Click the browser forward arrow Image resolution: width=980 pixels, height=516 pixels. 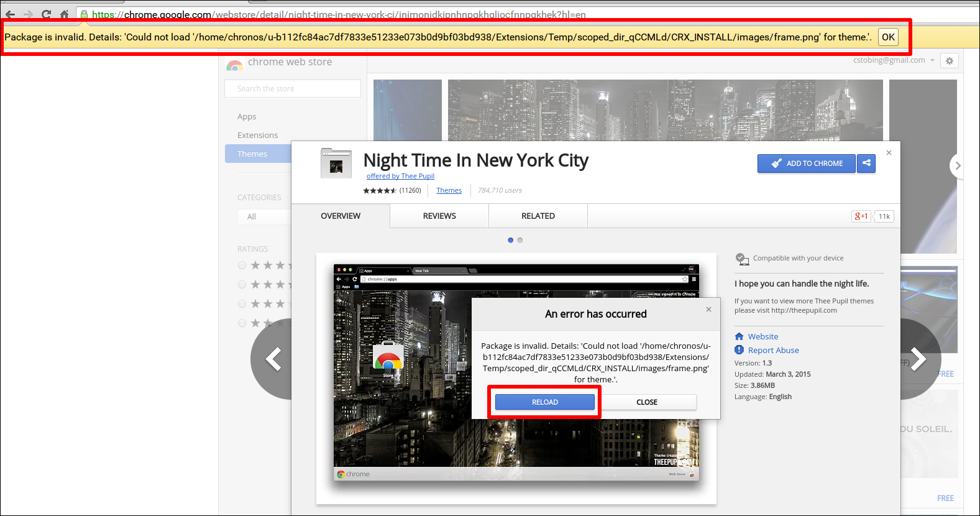point(28,14)
